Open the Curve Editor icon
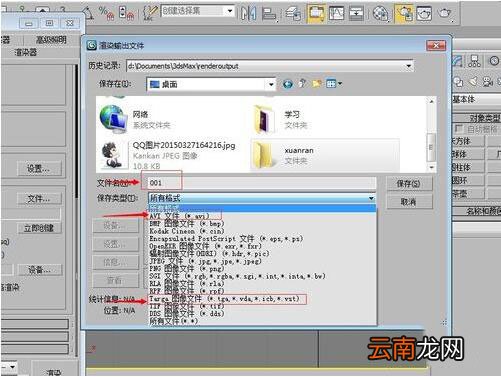 336,13
